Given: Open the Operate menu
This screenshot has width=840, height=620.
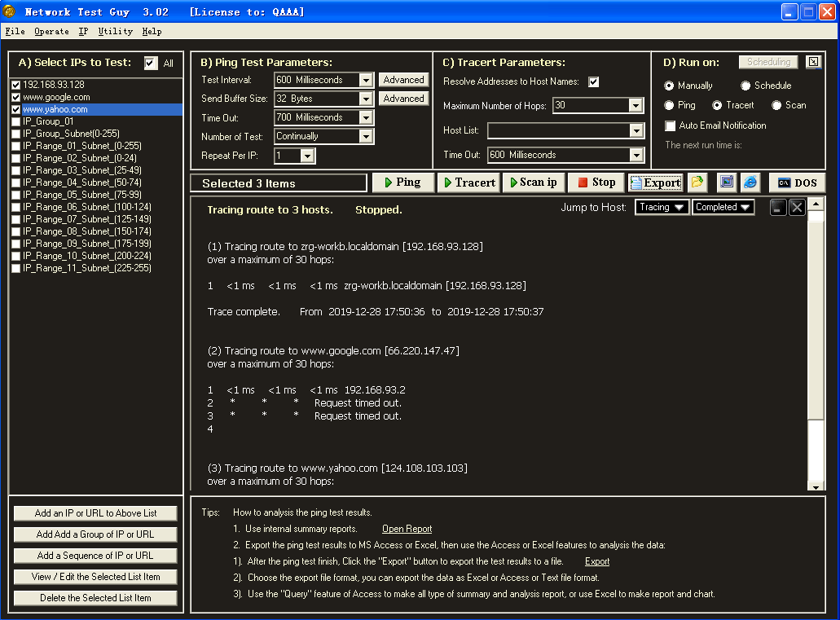Looking at the screenshot, I should [51, 32].
